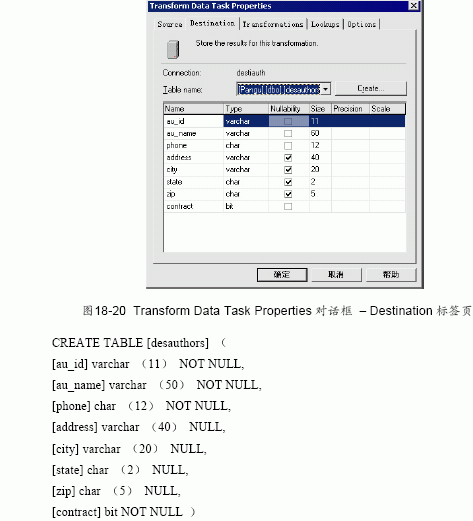Click the Scale column header
Viewport: 473px width, 521px height.
pos(387,109)
